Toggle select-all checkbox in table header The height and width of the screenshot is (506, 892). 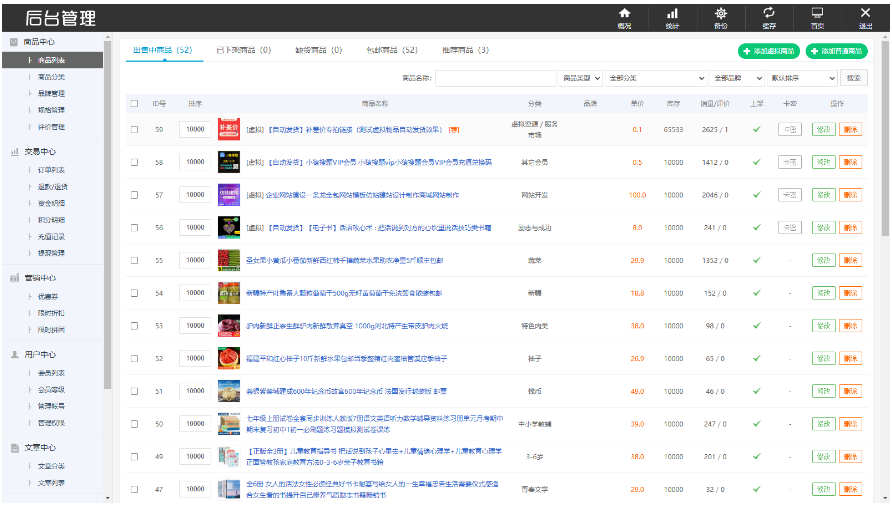tap(134, 104)
